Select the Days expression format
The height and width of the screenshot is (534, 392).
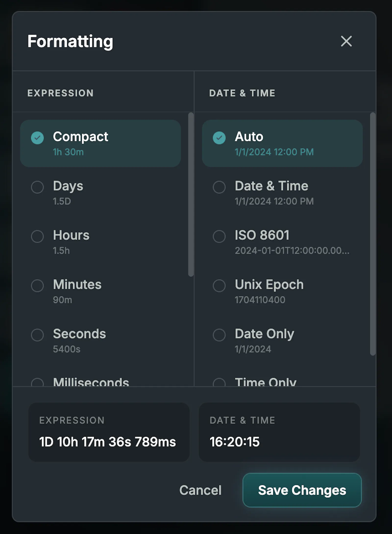100,193
